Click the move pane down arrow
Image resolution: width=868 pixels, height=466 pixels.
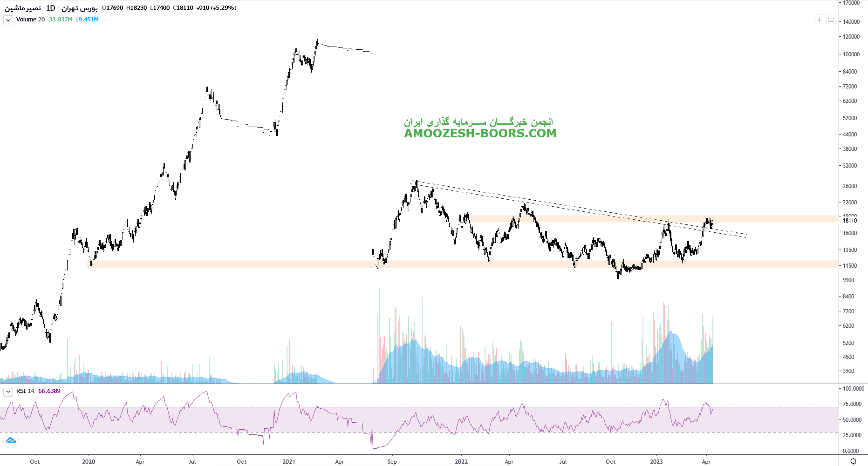click(819, 20)
